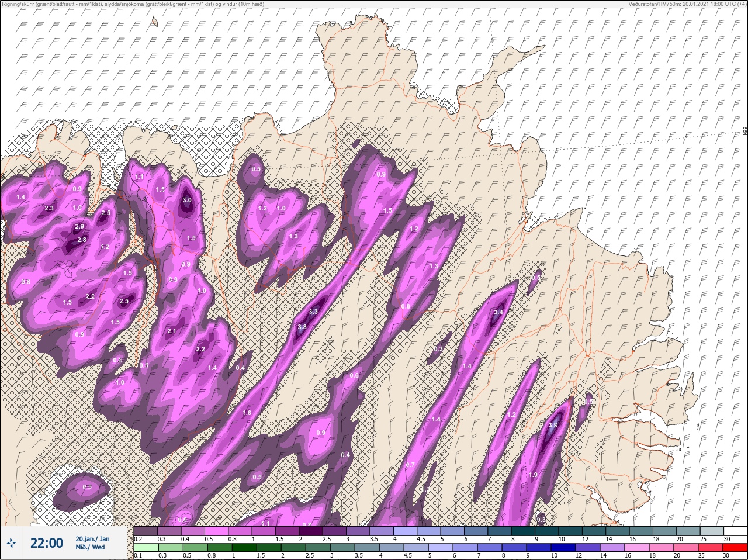Click the 3.4 precipitation value on map

[x=498, y=313]
